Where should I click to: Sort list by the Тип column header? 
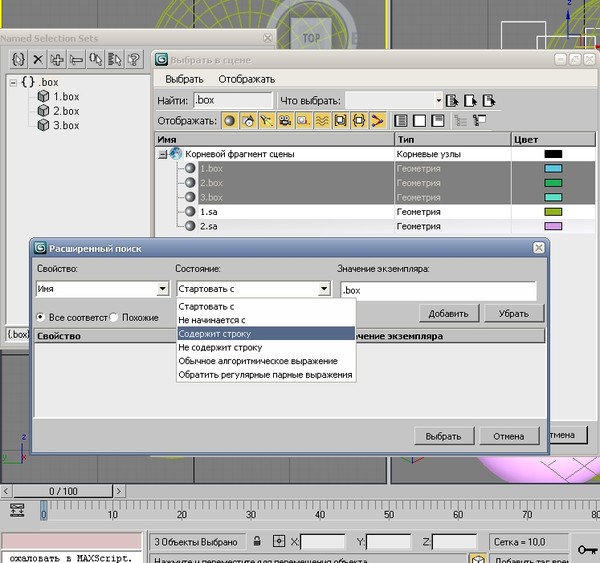pos(452,140)
